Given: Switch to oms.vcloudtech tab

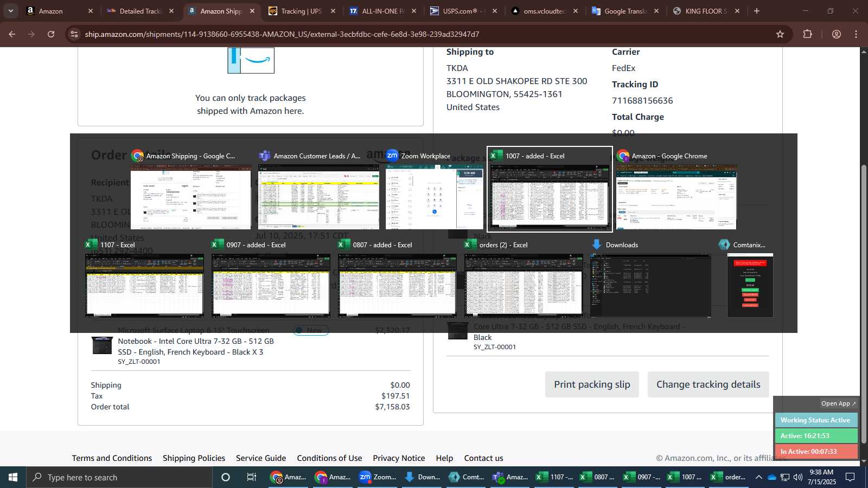Looking at the screenshot, I should point(544,11).
